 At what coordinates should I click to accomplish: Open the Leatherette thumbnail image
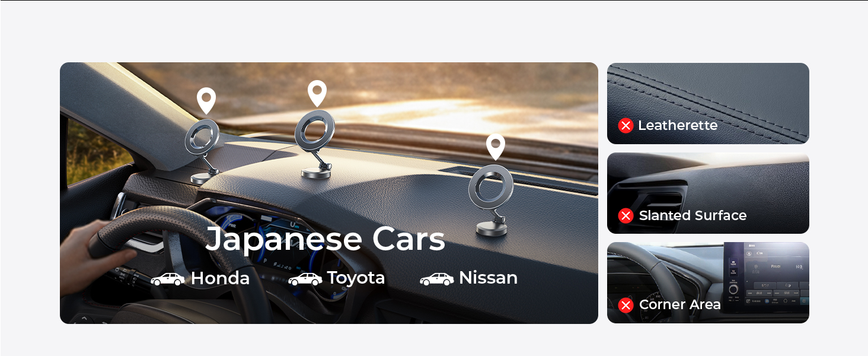(x=708, y=103)
